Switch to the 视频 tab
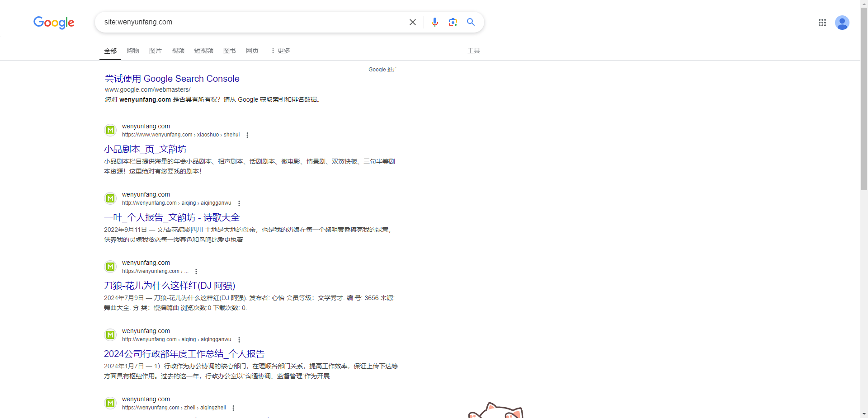 coord(178,51)
